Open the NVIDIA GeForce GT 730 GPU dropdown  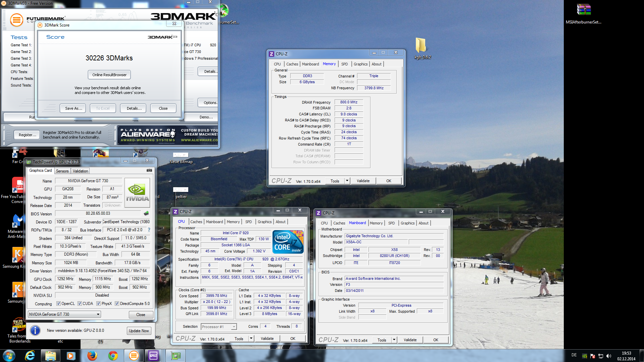point(64,314)
